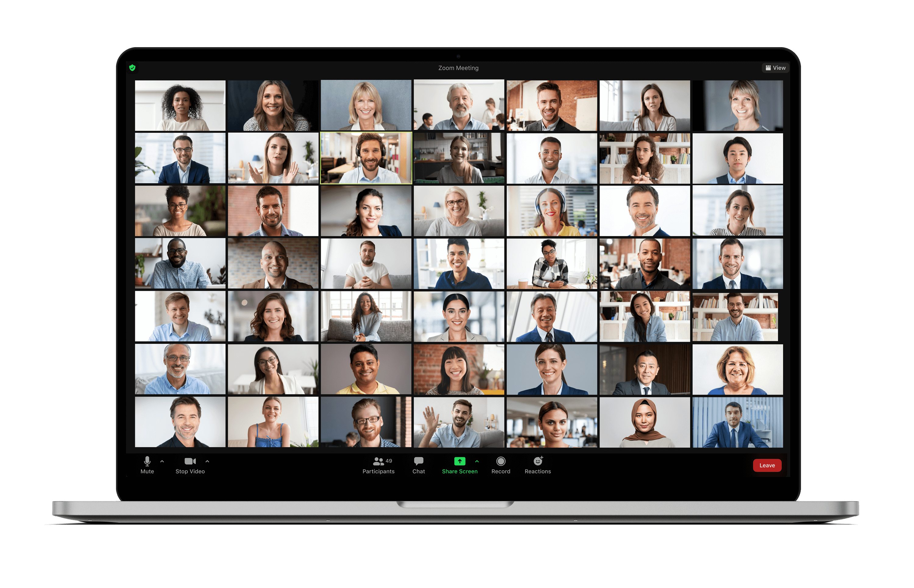Open Zoom Meeting title bar menu

[457, 67]
